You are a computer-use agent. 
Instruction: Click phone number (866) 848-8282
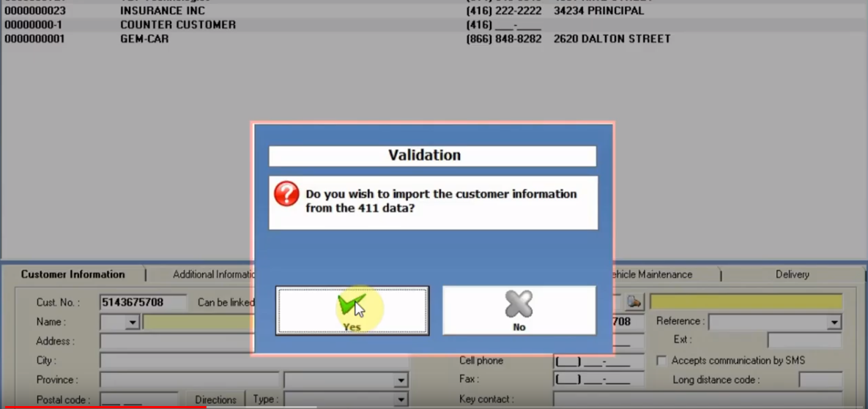(504, 39)
